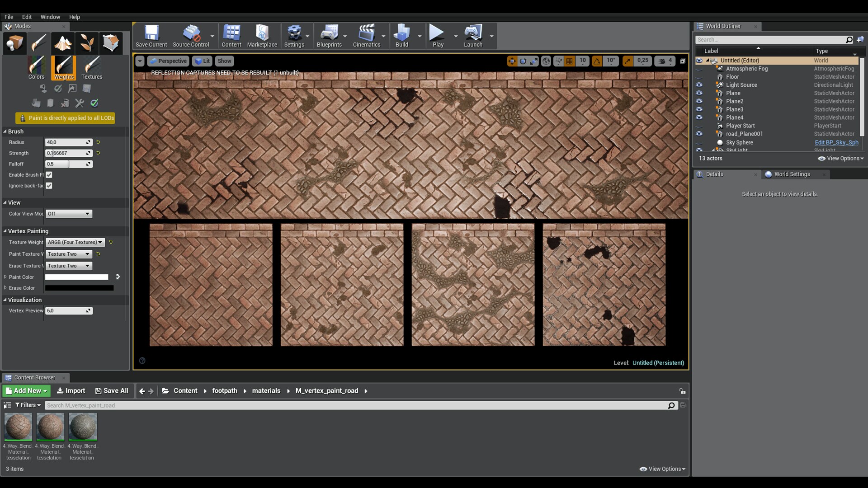Click the white Paint Color swatch
This screenshot has height=488, width=868.
tap(76, 277)
